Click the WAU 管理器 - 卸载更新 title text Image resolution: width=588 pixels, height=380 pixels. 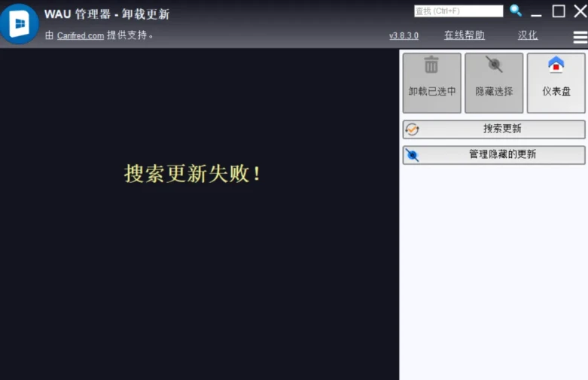click(x=106, y=14)
